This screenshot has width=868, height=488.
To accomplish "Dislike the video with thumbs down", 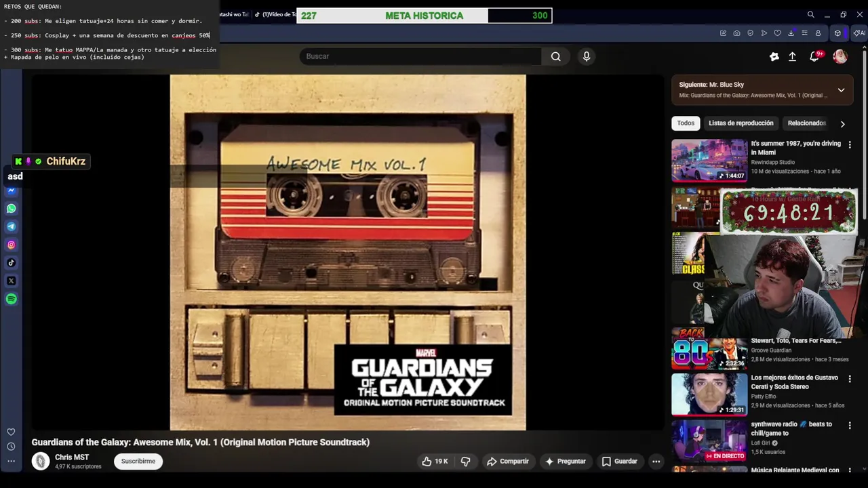I will point(466,462).
